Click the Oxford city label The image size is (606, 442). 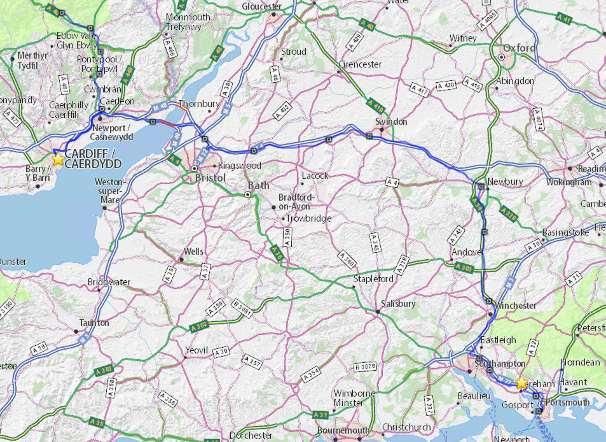[519, 48]
